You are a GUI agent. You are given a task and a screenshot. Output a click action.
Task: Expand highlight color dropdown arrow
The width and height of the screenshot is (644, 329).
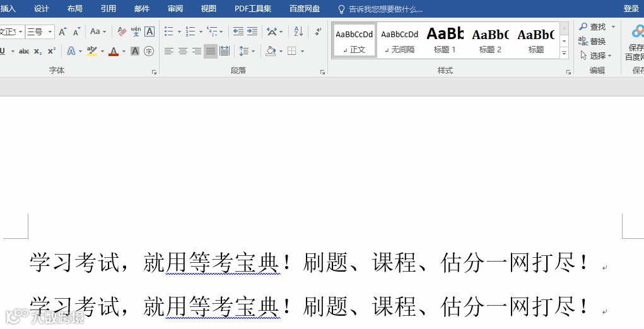point(102,51)
